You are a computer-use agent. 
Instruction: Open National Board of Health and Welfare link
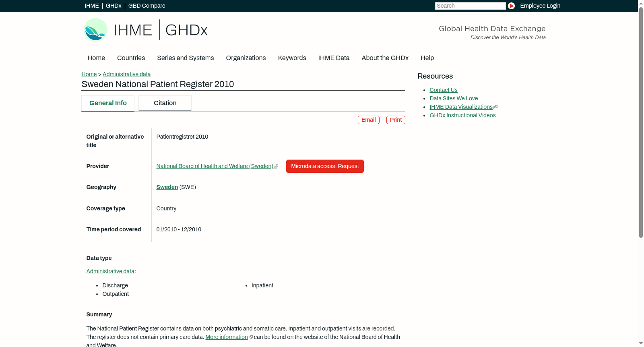(215, 166)
